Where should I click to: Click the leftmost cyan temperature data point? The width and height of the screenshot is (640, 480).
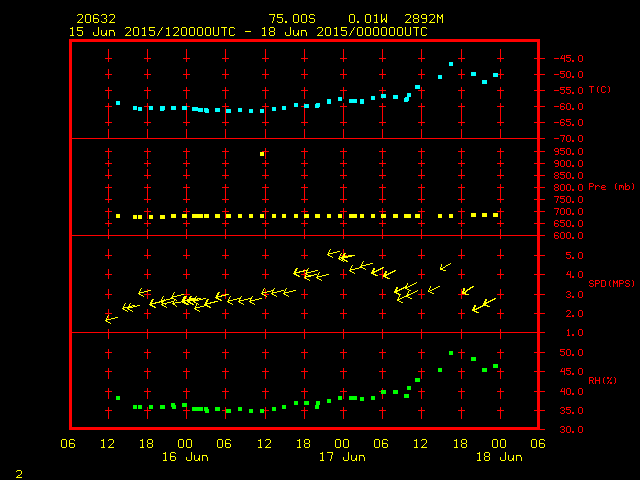[118, 103]
